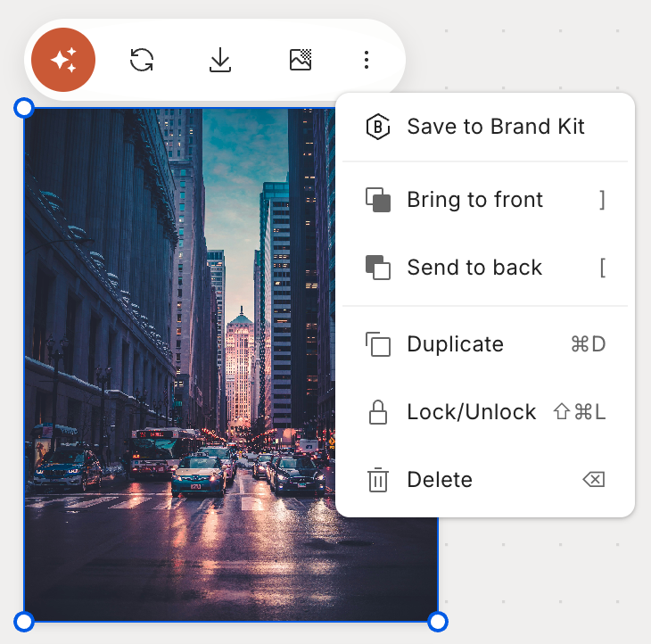Click the top-left resize handle
This screenshot has width=651, height=644.
(x=24, y=108)
